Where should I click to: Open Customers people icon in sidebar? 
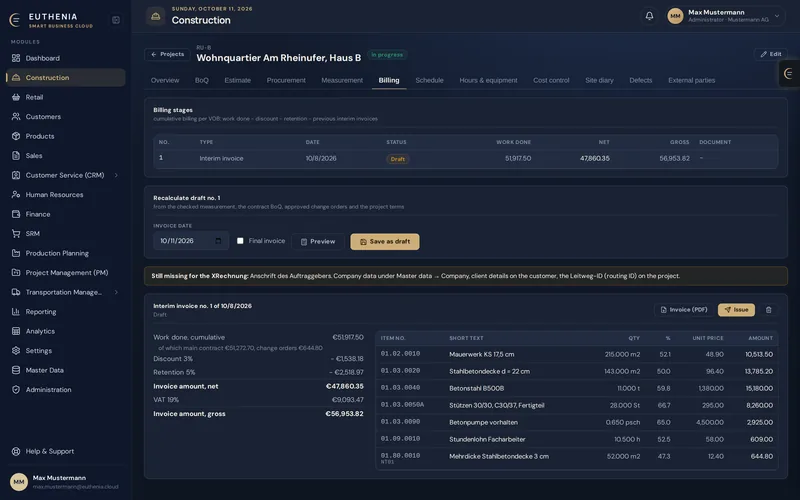(x=16, y=116)
